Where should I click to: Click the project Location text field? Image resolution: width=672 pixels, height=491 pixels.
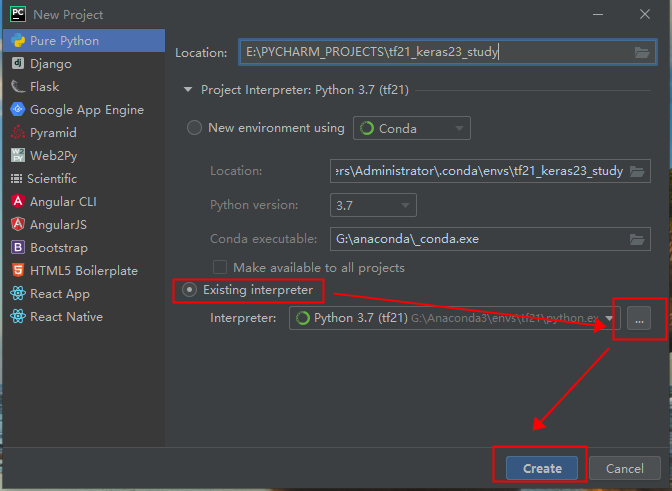tap(435, 52)
